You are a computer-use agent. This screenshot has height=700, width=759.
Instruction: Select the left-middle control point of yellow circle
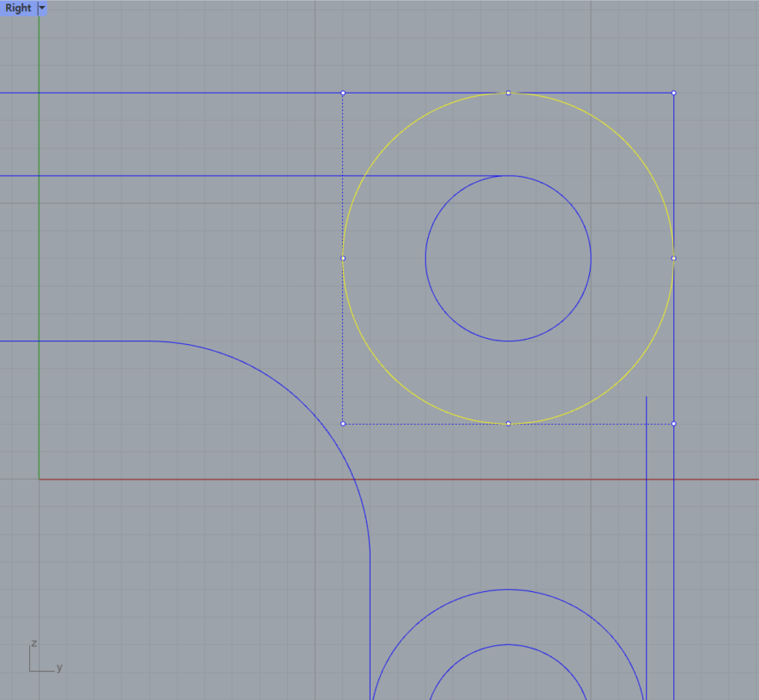click(343, 258)
